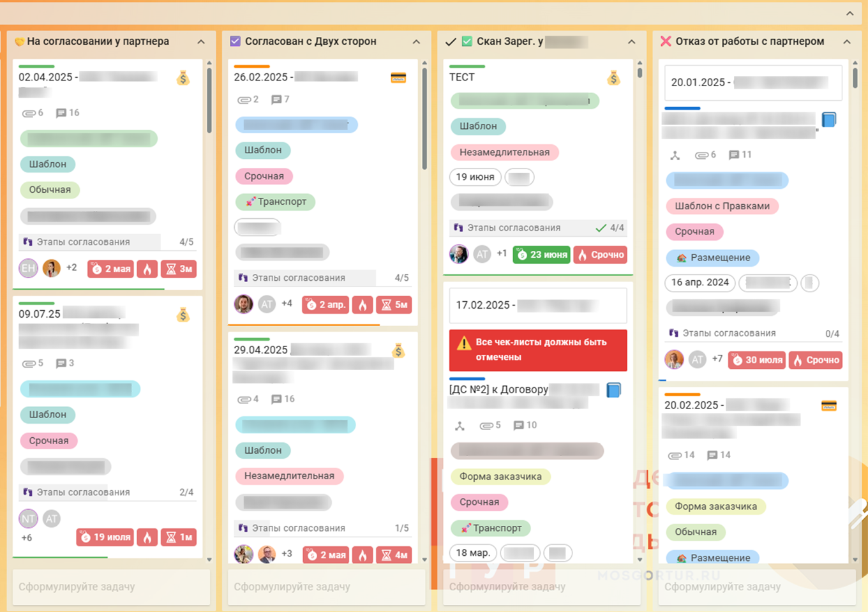Click the Незамедлительная tag on 29.04.2025 card
Image resolution: width=868 pixels, height=612 pixels.
pos(289,476)
